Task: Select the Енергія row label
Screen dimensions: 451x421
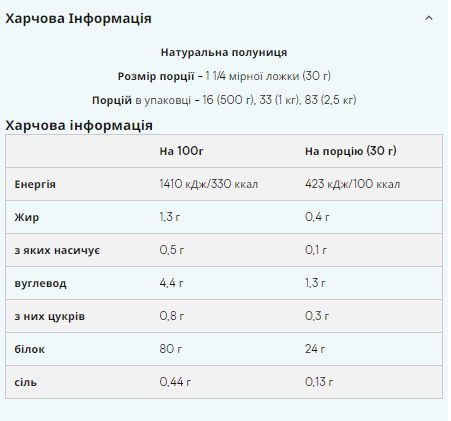Action: (35, 184)
